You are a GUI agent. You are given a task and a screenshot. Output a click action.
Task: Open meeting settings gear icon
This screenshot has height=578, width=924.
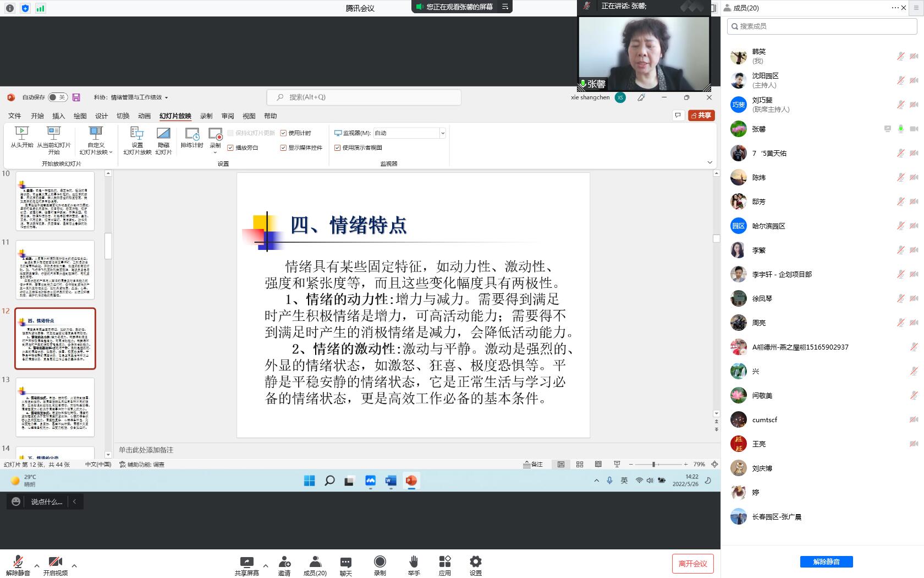pyautogui.click(x=475, y=562)
